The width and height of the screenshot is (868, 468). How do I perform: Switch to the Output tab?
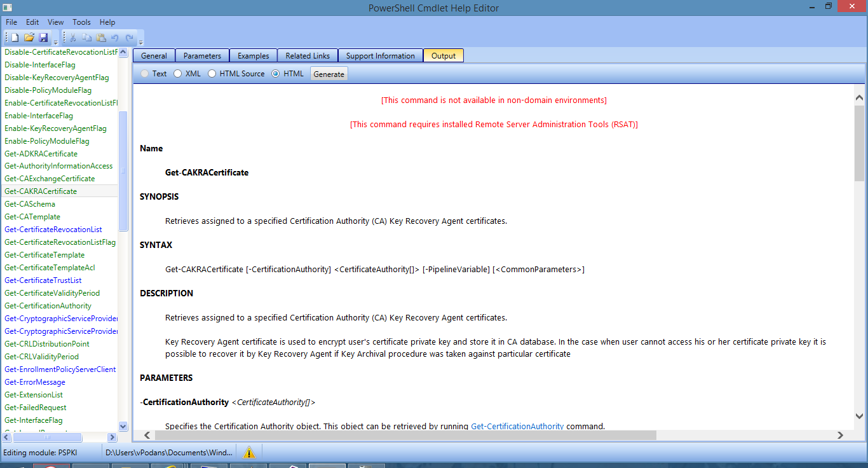pyautogui.click(x=444, y=56)
